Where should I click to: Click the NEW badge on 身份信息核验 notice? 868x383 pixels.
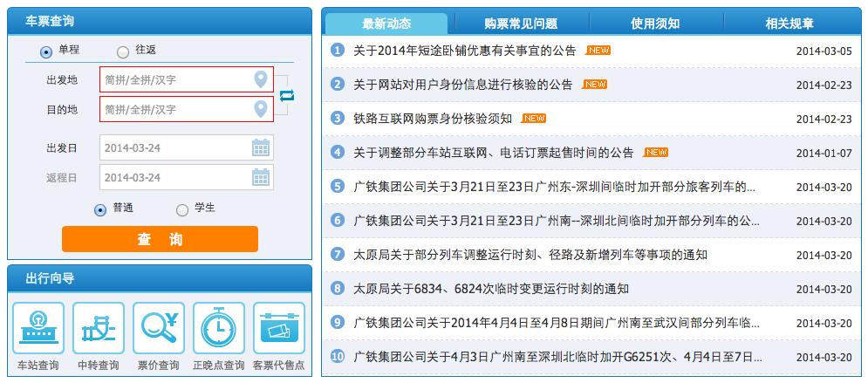595,84
